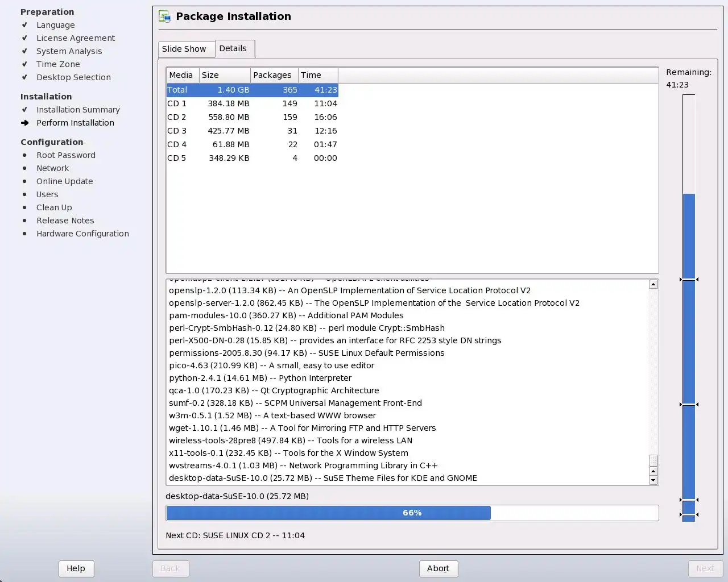The image size is (728, 582).
Task: Click the perl-Crypt-SmbHash-0.12 log line
Action: click(x=307, y=328)
